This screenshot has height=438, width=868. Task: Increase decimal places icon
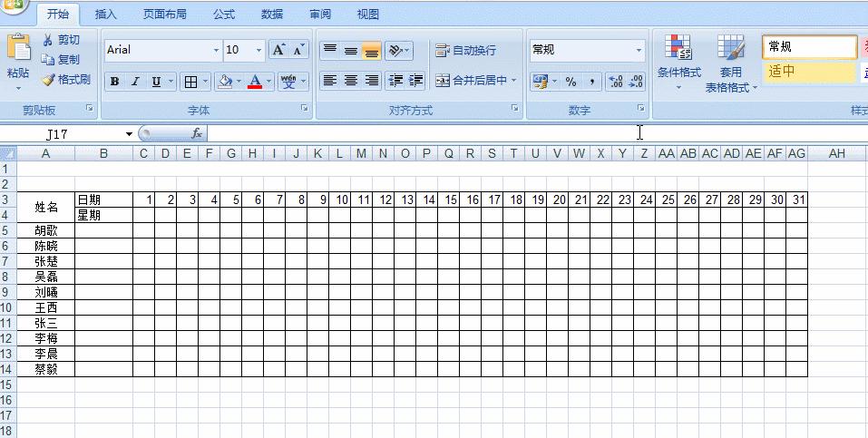pyautogui.click(x=616, y=82)
